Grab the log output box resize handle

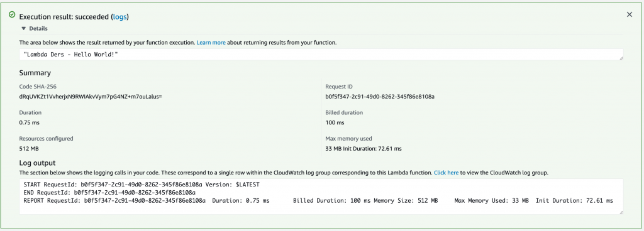(621, 212)
